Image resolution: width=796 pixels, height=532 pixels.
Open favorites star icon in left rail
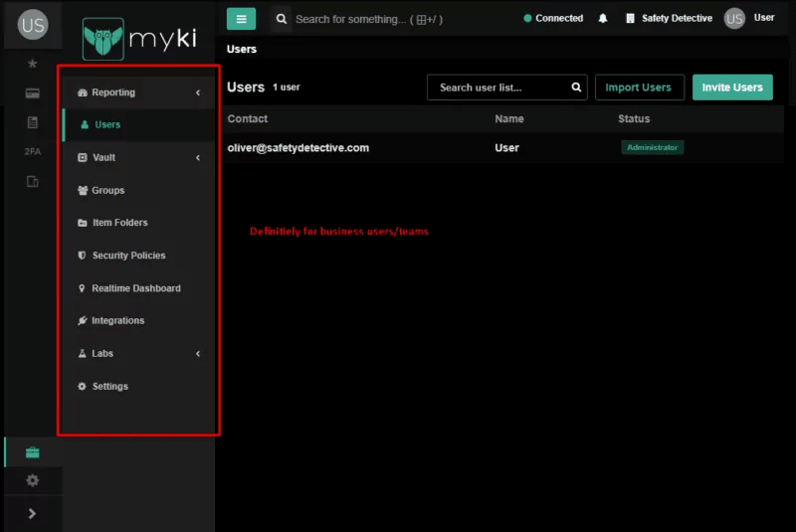(33, 64)
